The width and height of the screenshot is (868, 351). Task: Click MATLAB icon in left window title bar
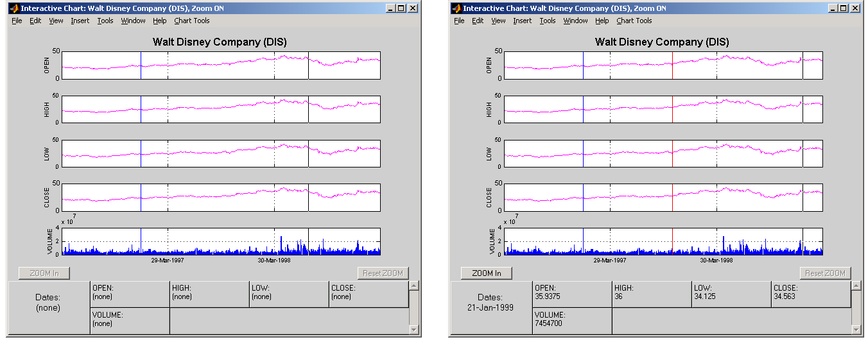[x=14, y=8]
